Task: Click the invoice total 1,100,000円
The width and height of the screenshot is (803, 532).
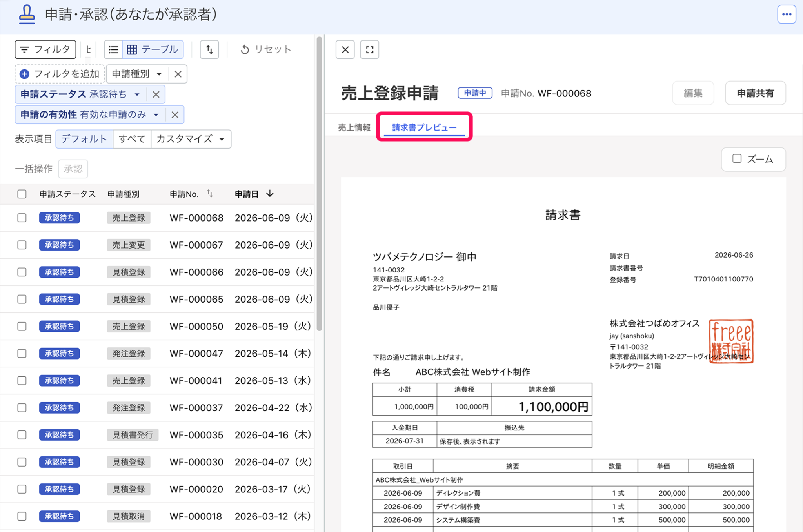Action: click(553, 407)
